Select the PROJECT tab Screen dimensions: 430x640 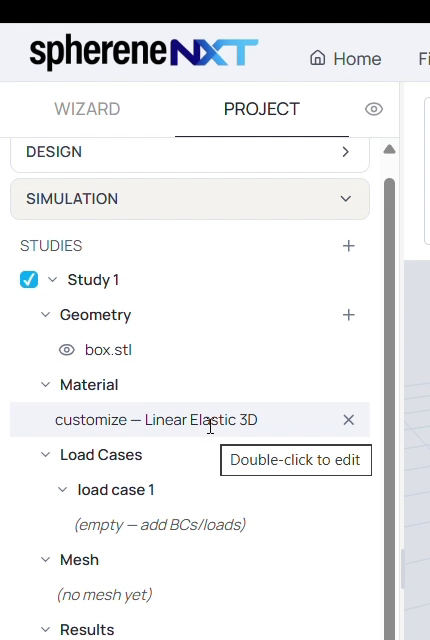click(262, 109)
